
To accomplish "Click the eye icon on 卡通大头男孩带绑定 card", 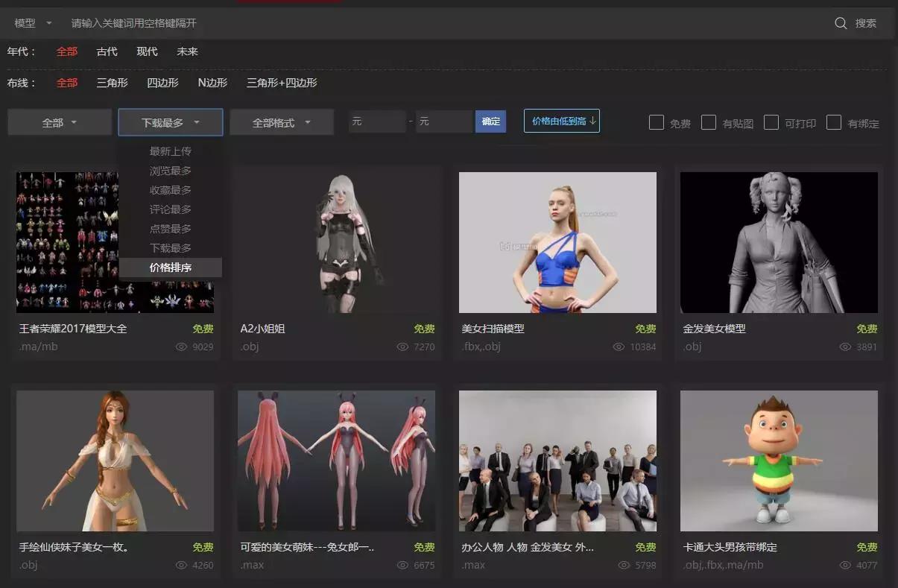I will pos(846,565).
